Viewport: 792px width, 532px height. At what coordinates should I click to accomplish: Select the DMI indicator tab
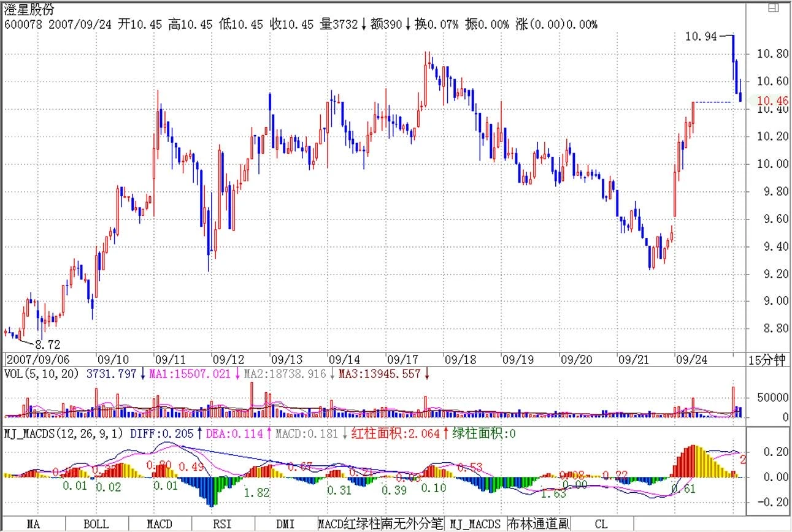pyautogui.click(x=285, y=525)
